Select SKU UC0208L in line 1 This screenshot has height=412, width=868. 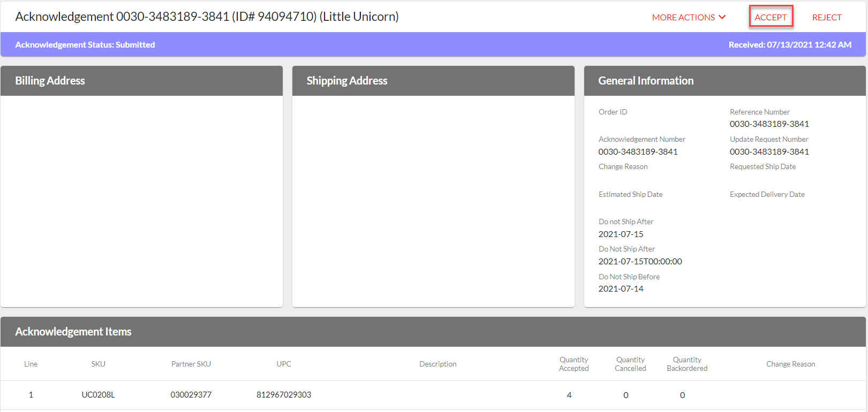point(98,395)
